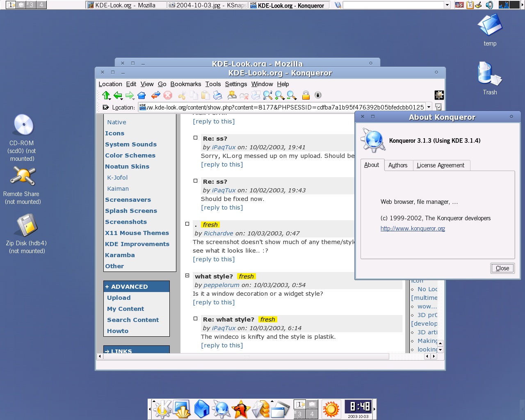Launch Konqueror from the panel globe icon
The image size is (525, 420).
[221, 409]
